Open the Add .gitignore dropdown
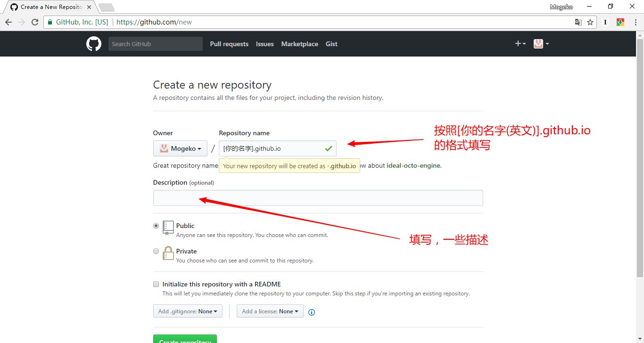 [188, 311]
